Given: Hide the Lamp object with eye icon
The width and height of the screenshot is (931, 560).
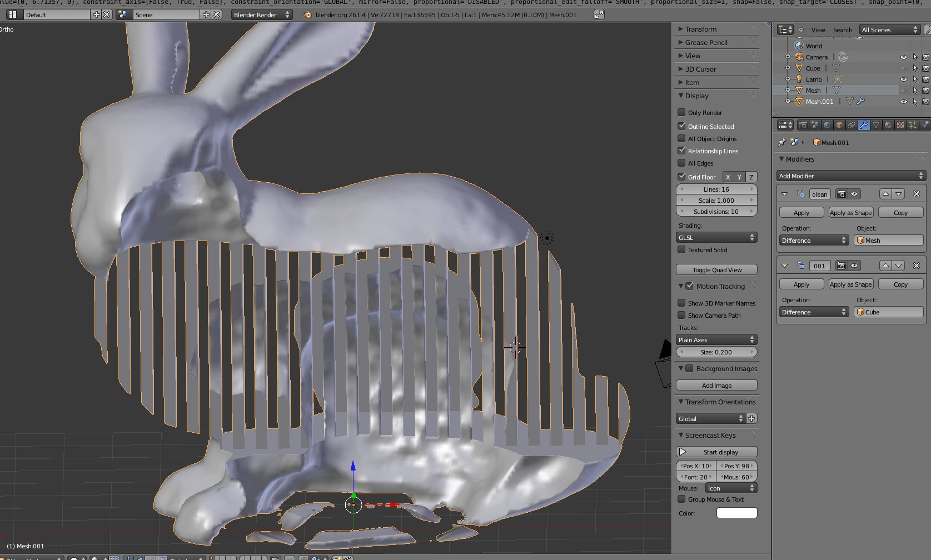Looking at the screenshot, I should [x=903, y=79].
